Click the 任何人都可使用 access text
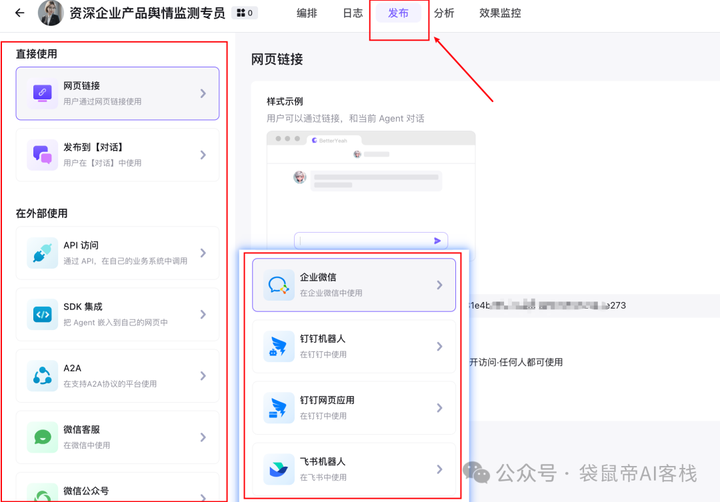720x502 pixels. [531, 362]
